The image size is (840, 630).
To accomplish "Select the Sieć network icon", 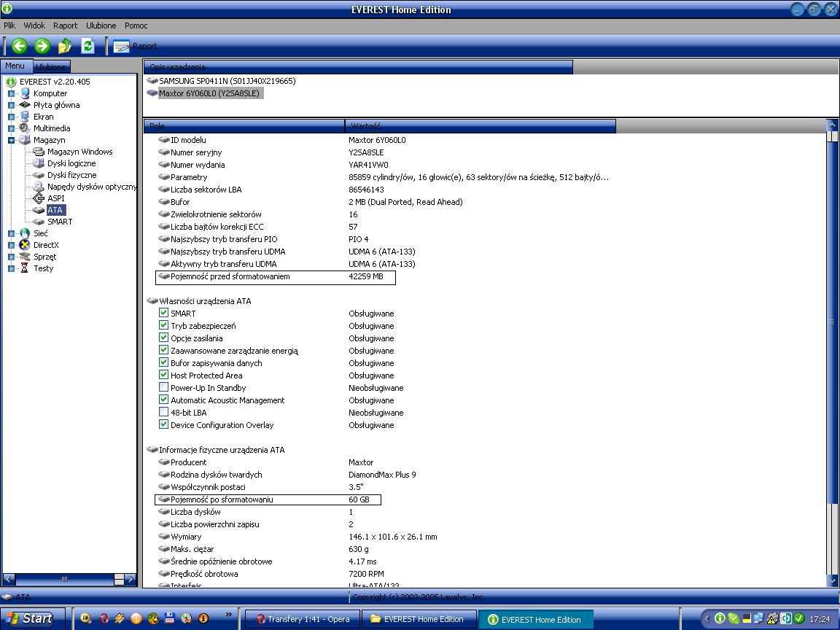I will 25,233.
